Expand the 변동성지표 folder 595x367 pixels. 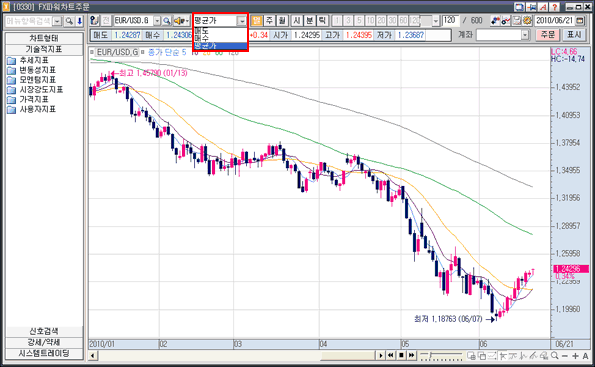(32, 70)
